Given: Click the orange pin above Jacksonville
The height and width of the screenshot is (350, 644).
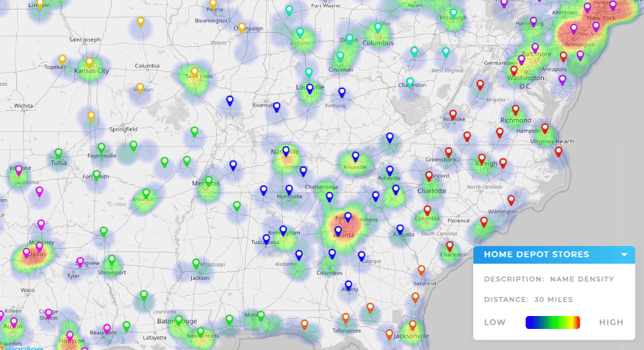Looking at the screenshot, I should coord(412,326).
